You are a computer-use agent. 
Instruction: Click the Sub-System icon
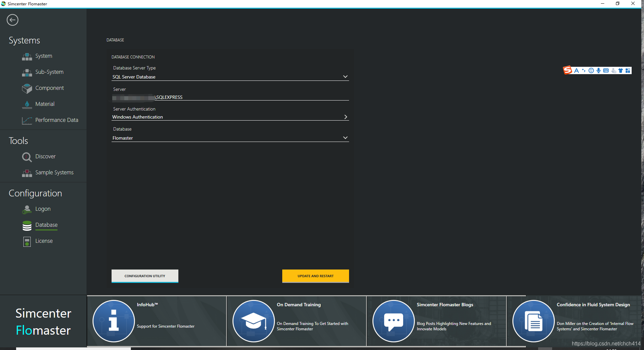tap(27, 72)
